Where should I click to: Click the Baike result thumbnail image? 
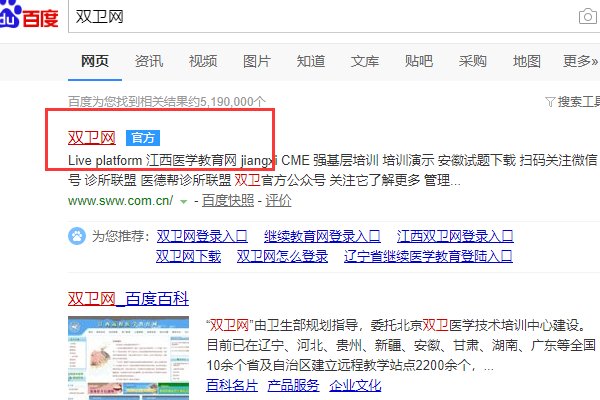point(128,358)
